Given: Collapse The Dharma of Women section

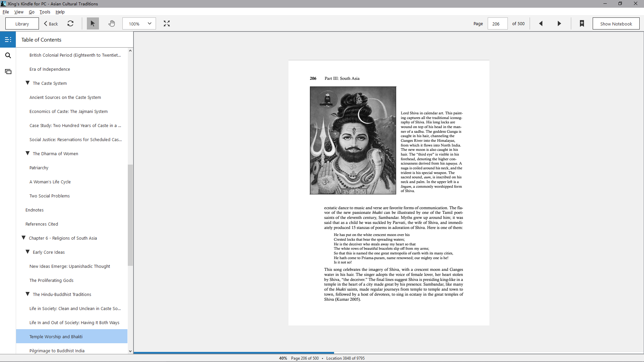Looking at the screenshot, I should (x=28, y=153).
